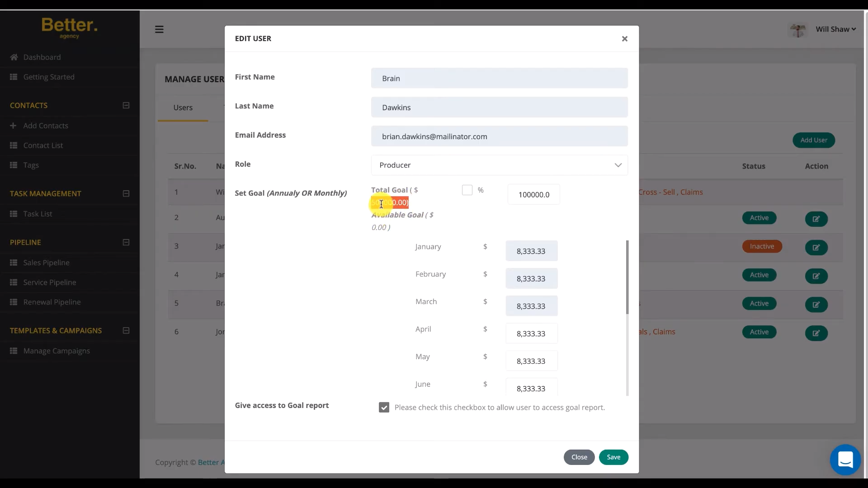Image resolution: width=868 pixels, height=488 pixels.
Task: Save the edited user
Action: click(x=613, y=457)
